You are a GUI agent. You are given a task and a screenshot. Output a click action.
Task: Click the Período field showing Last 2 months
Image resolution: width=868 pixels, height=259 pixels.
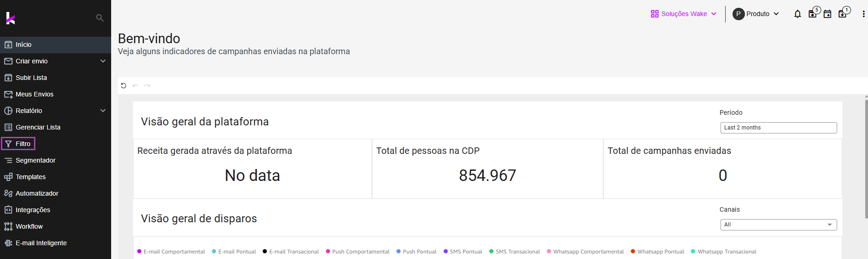(778, 128)
